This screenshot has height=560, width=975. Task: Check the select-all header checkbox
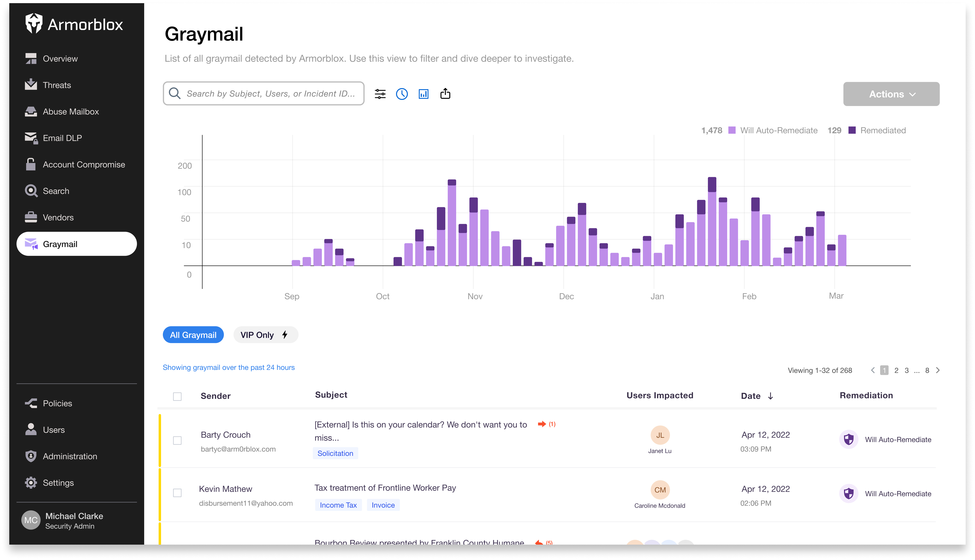[177, 396]
